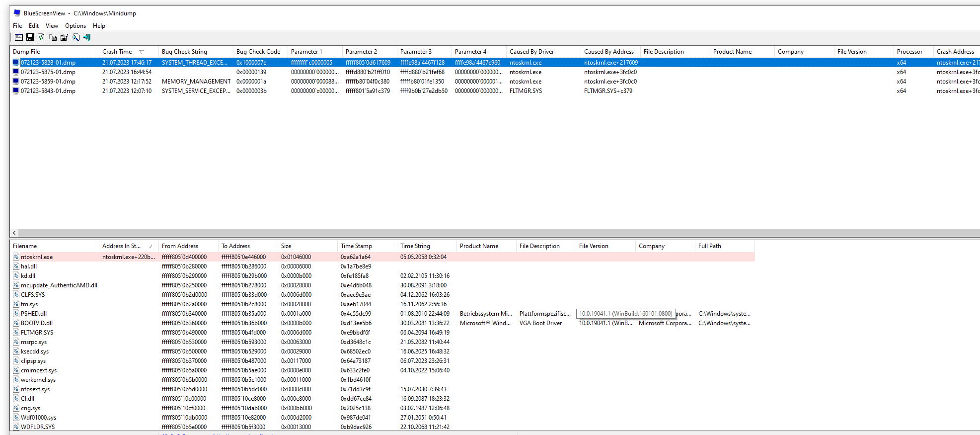Image resolution: width=980 pixels, height=435 pixels.
Task: Click the VGA Boot Driver description cell
Action: pyautogui.click(x=540, y=323)
